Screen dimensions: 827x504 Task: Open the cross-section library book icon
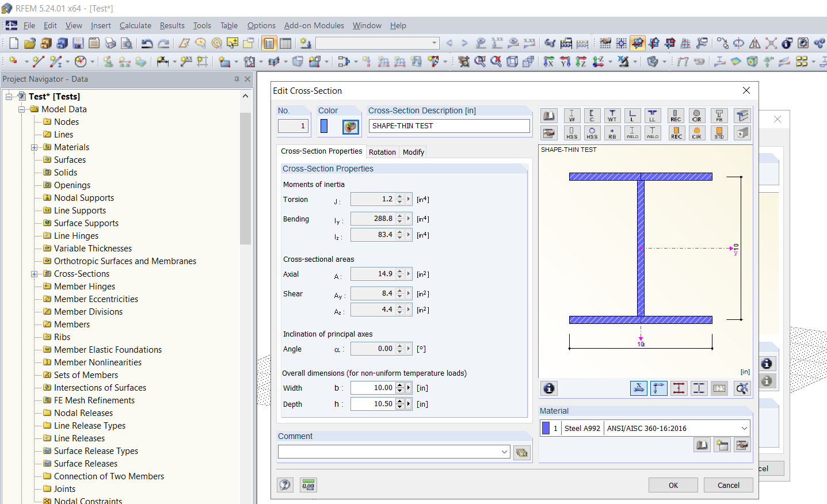[548, 115]
